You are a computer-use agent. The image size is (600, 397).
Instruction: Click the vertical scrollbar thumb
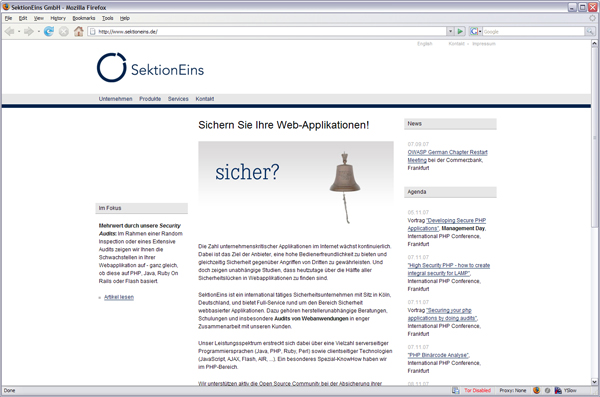click(x=594, y=138)
